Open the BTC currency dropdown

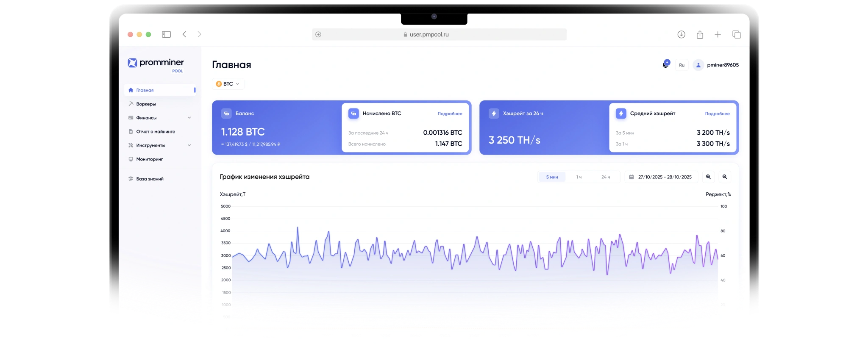pyautogui.click(x=228, y=84)
